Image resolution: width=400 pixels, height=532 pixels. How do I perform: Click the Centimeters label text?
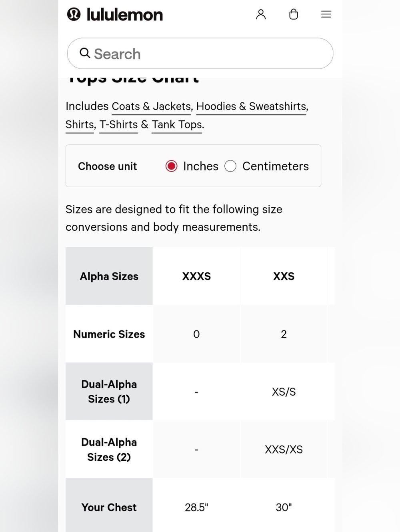coord(275,166)
